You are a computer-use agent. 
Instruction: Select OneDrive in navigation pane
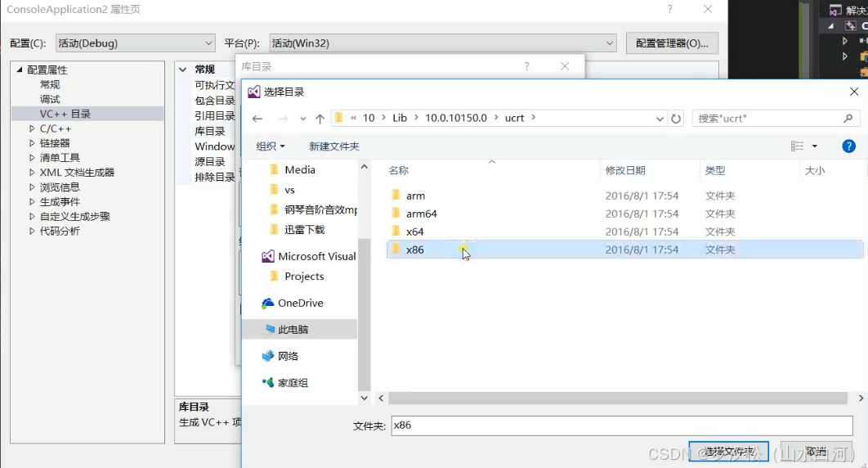tap(300, 303)
